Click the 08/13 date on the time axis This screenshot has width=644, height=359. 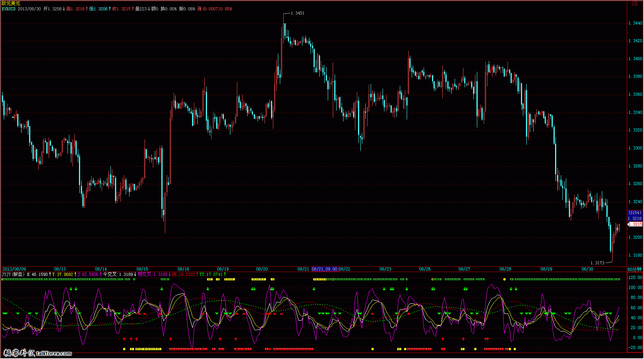point(60,269)
